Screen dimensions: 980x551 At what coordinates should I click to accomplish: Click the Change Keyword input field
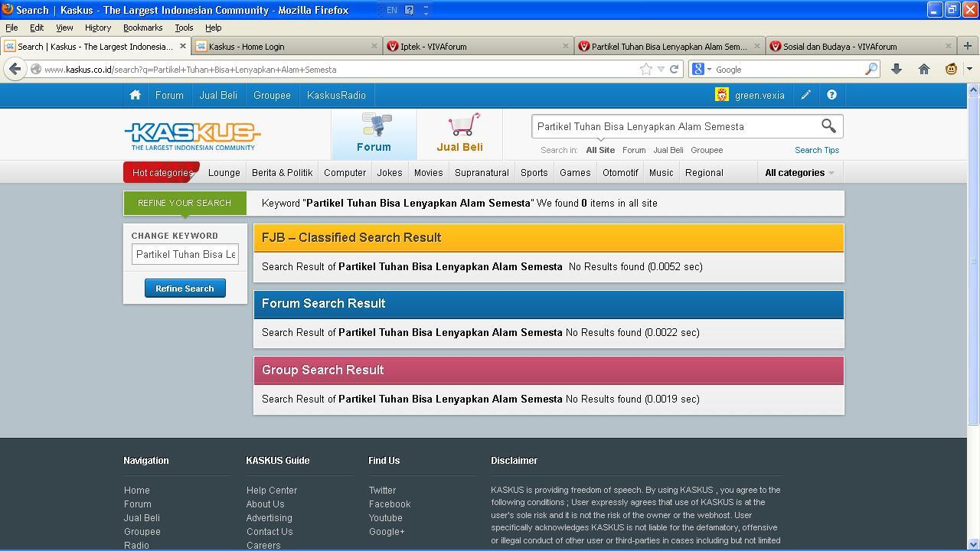coord(185,254)
